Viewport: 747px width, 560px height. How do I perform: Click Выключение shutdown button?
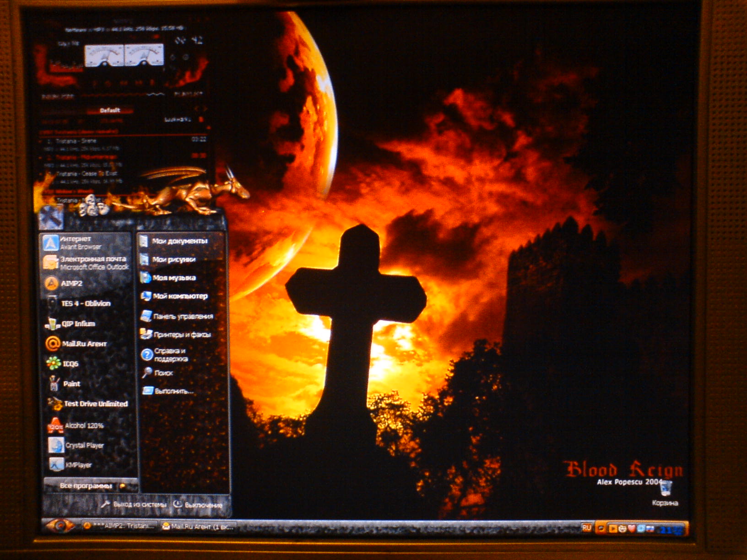click(198, 505)
